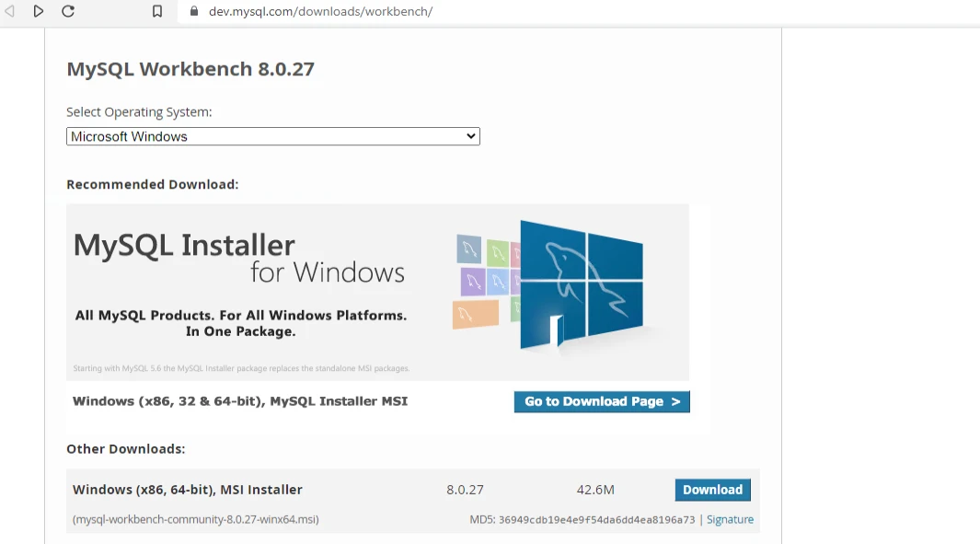This screenshot has width=980, height=544.
Task: Click the MySQL Workbench 8.0.27 heading
Action: pyautogui.click(x=190, y=68)
